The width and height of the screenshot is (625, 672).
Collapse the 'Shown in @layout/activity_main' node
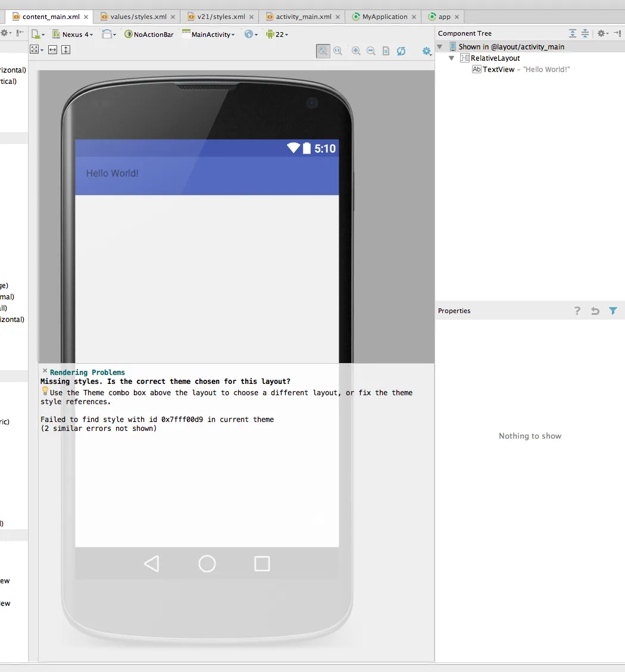[440, 46]
